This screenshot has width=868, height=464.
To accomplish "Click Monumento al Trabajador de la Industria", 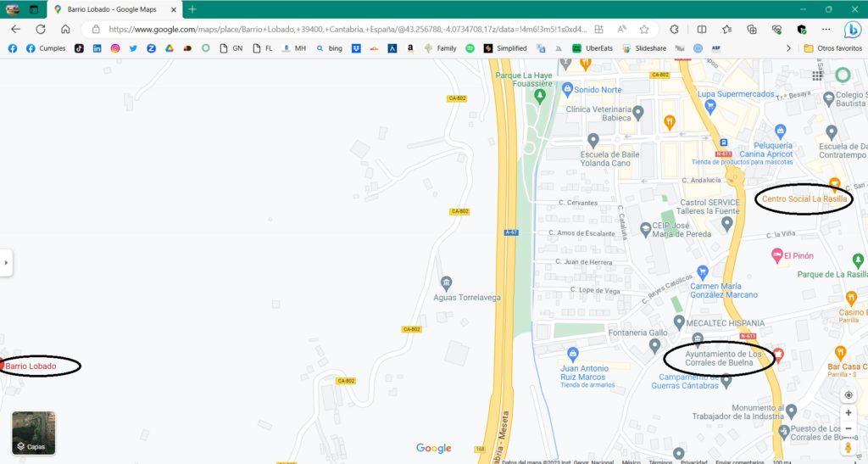I will [738, 412].
